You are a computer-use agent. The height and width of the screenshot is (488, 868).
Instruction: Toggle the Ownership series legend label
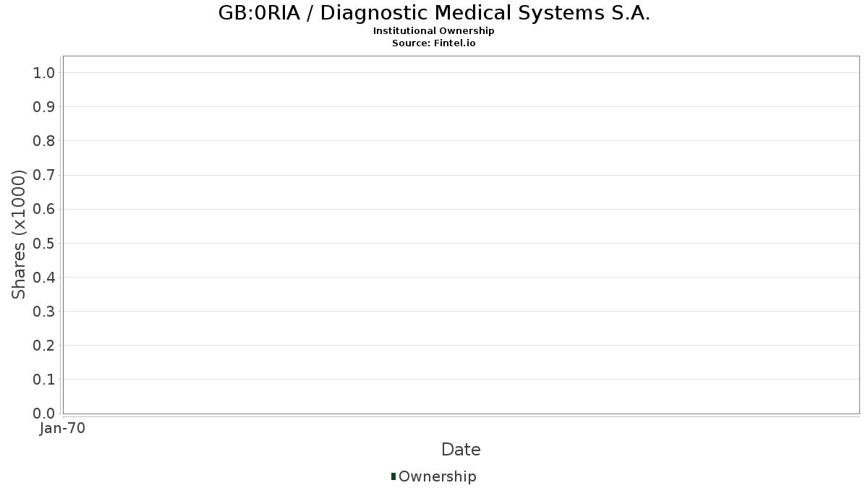[x=437, y=476]
